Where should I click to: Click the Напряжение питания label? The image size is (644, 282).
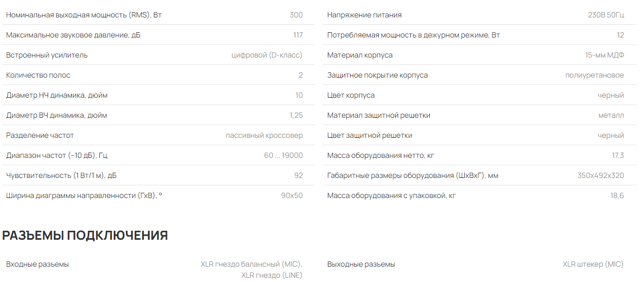pos(364,15)
